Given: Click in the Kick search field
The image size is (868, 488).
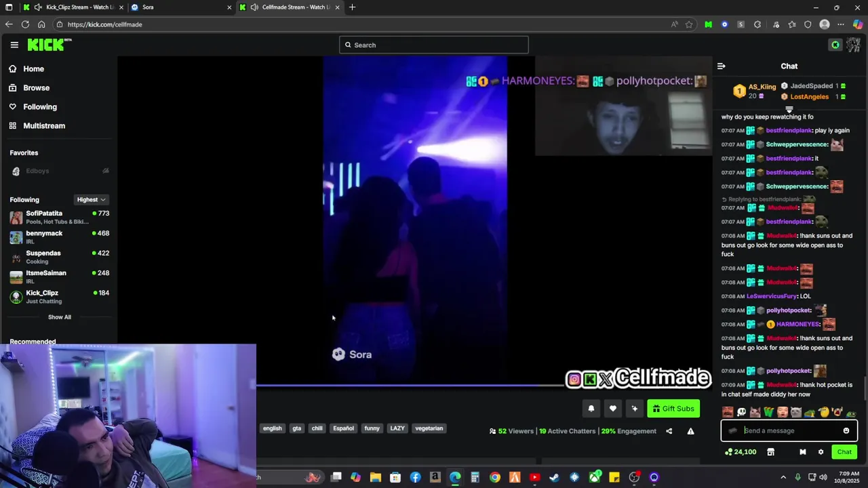Looking at the screenshot, I should point(434,45).
